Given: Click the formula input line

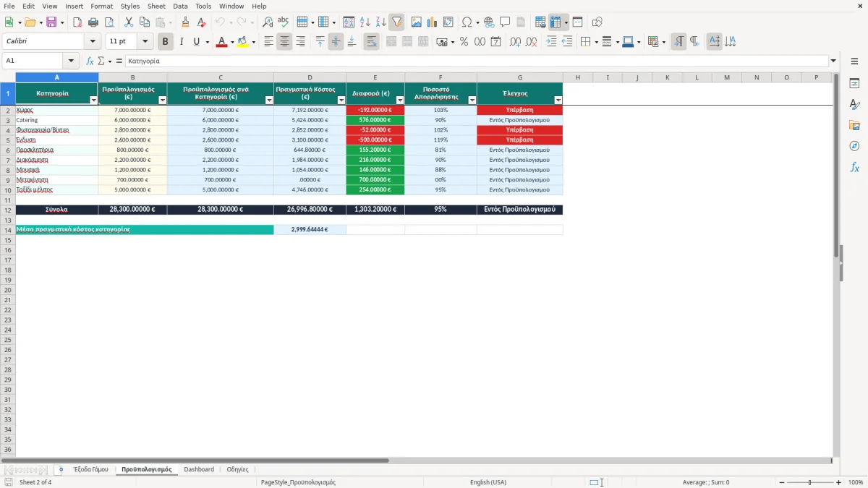Looking at the screenshot, I should click(x=477, y=61).
